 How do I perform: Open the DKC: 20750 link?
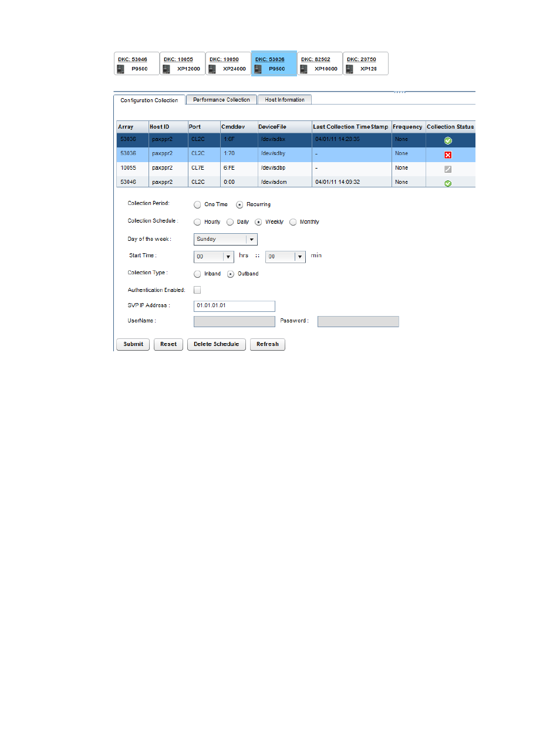tap(362, 59)
